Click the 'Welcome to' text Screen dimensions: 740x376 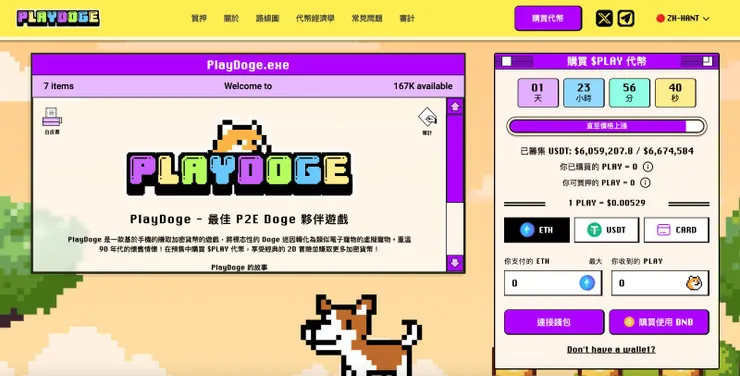click(x=248, y=86)
